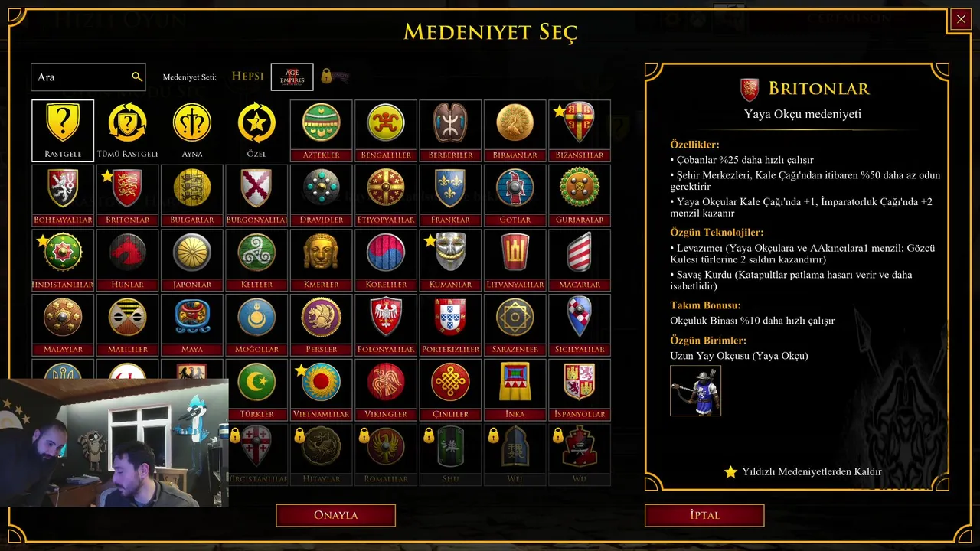Choose the Franklar fleur-de-lis shield
This screenshot has height=551, width=980.
[450, 195]
